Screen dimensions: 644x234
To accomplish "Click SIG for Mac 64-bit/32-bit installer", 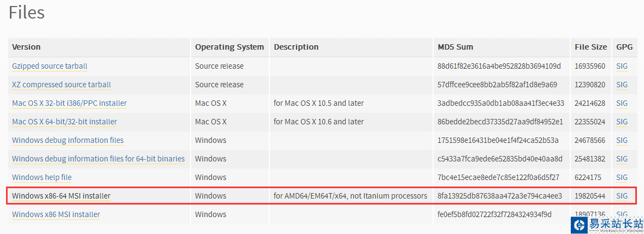I will 622,122.
